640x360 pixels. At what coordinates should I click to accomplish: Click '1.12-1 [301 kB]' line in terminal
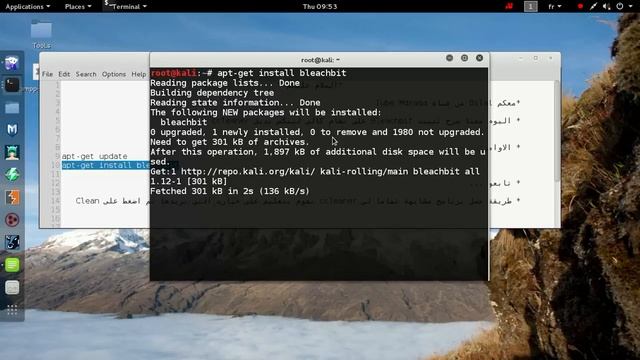click(189, 181)
